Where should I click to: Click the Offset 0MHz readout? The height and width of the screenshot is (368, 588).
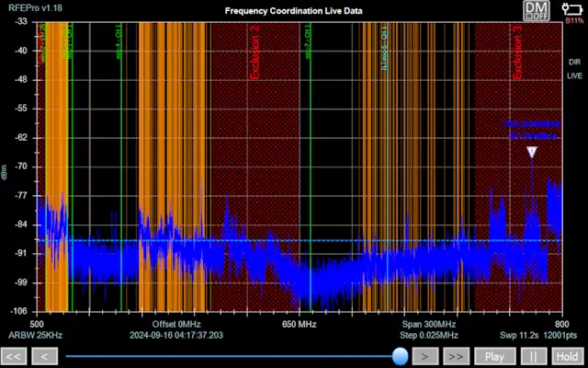point(176,325)
